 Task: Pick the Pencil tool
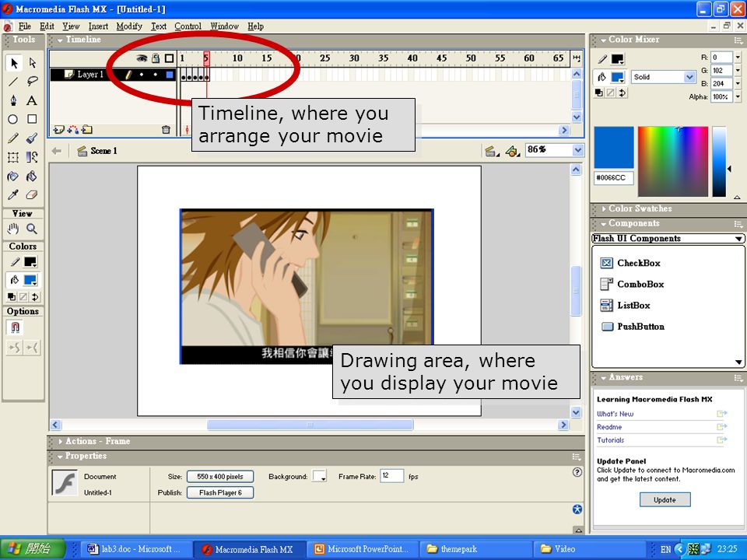(13, 138)
